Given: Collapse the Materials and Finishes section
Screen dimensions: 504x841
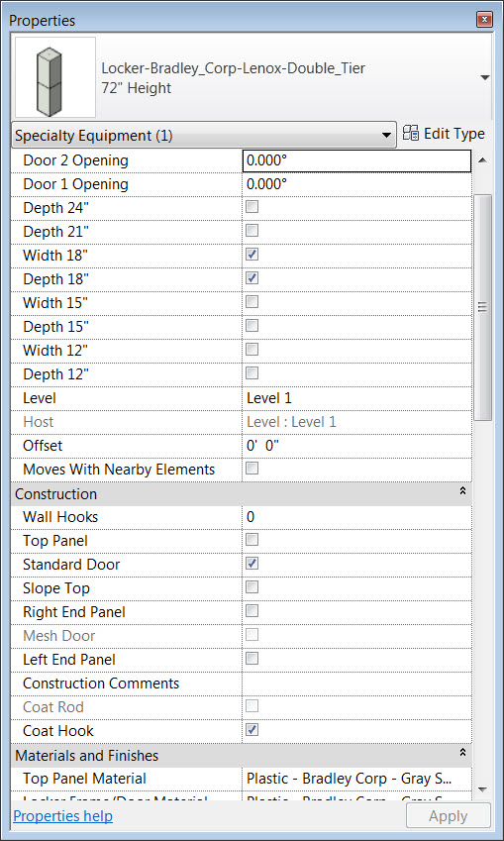Looking at the screenshot, I should pos(462,753).
